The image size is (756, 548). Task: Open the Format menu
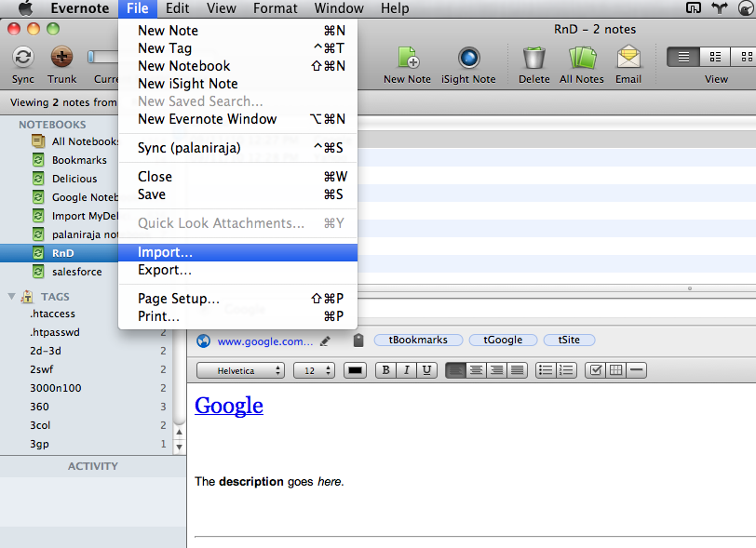pos(276,8)
